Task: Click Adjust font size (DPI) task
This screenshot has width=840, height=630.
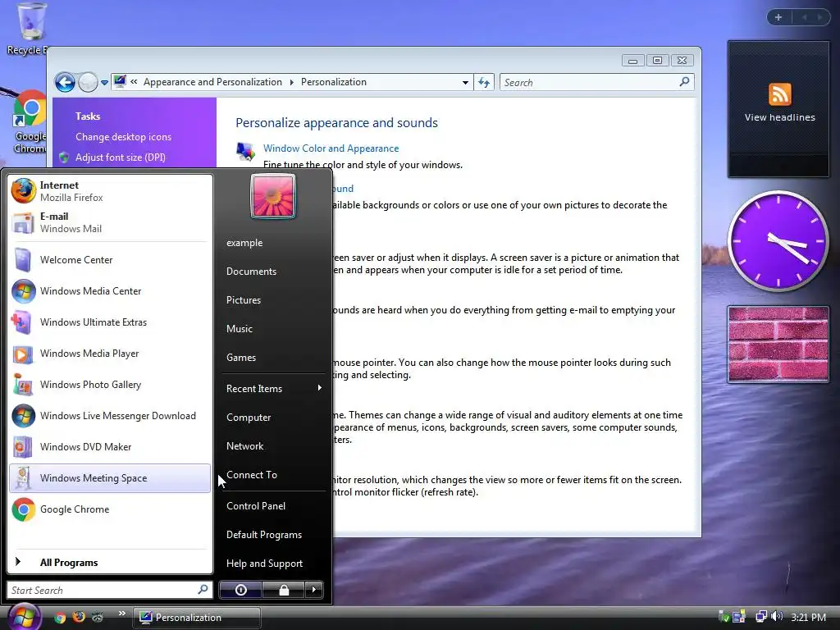Action: tap(121, 157)
